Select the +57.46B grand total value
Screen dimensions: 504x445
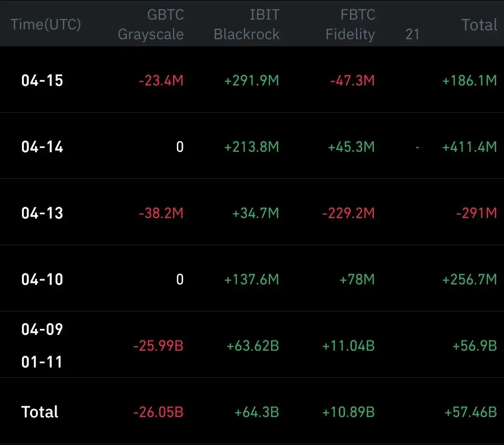pyautogui.click(x=470, y=412)
